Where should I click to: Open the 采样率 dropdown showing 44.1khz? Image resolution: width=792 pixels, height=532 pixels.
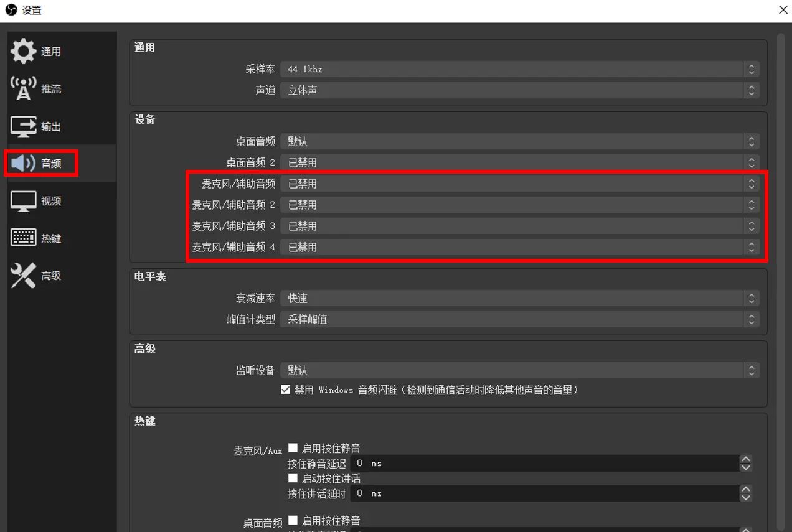[519, 69]
